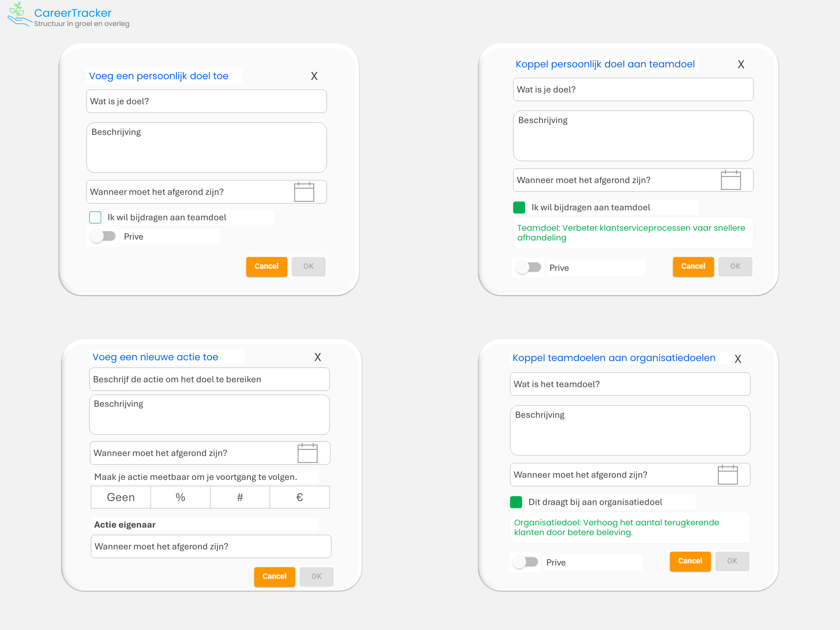Image resolution: width=840 pixels, height=630 pixels.
Task: Open calendar picker in Koppel teamdoelen dialog
Action: coord(727,475)
